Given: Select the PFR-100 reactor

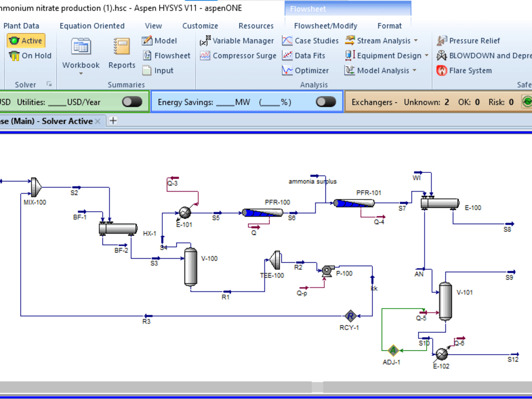Looking at the screenshot, I should click(263, 213).
